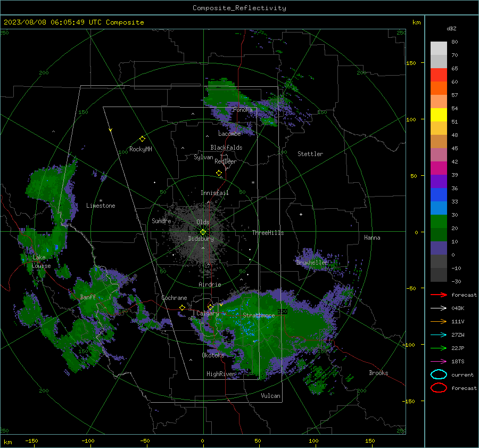Image resolution: width=479 pixels, height=448 pixels.
Task: Click the white 04DK arrow icon
Action: click(x=439, y=308)
